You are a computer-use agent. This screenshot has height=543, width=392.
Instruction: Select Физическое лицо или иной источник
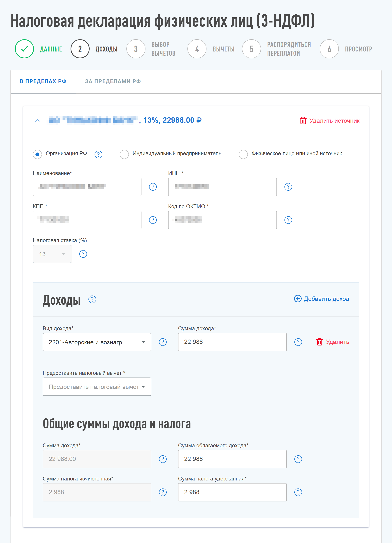243,154
